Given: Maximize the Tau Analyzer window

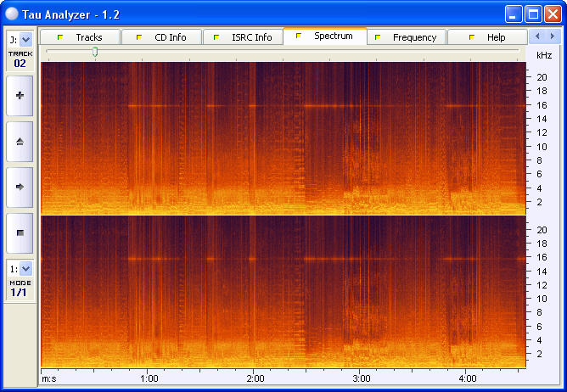Looking at the screenshot, I should 533,14.
